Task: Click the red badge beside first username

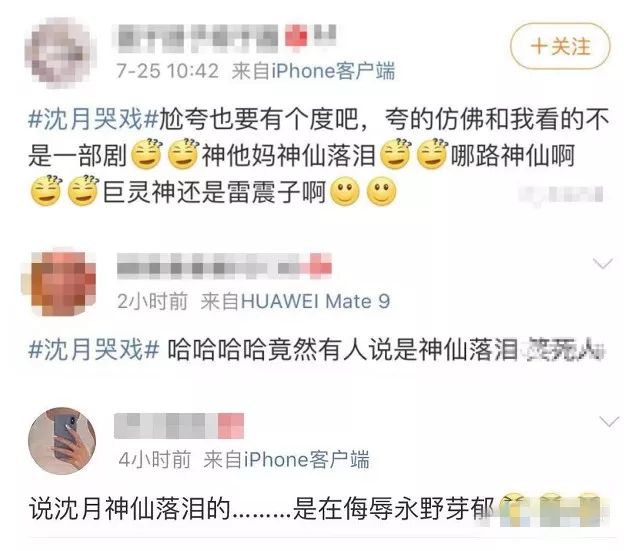Action: [x=296, y=37]
